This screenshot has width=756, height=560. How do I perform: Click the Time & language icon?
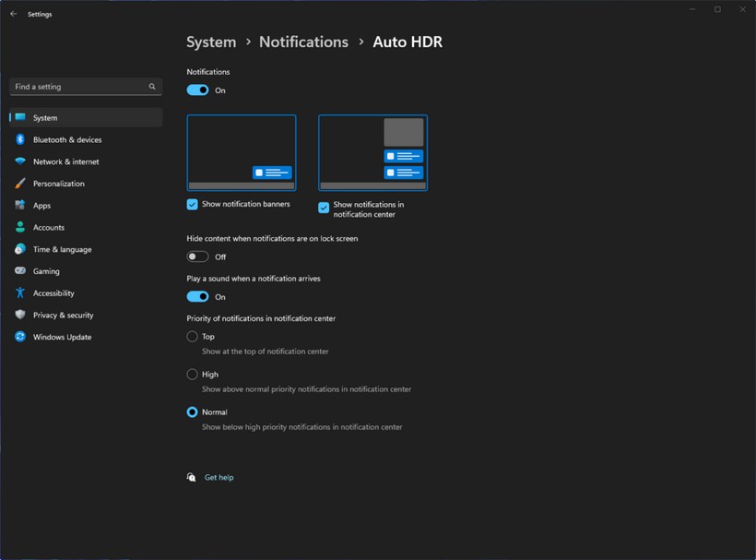20,249
